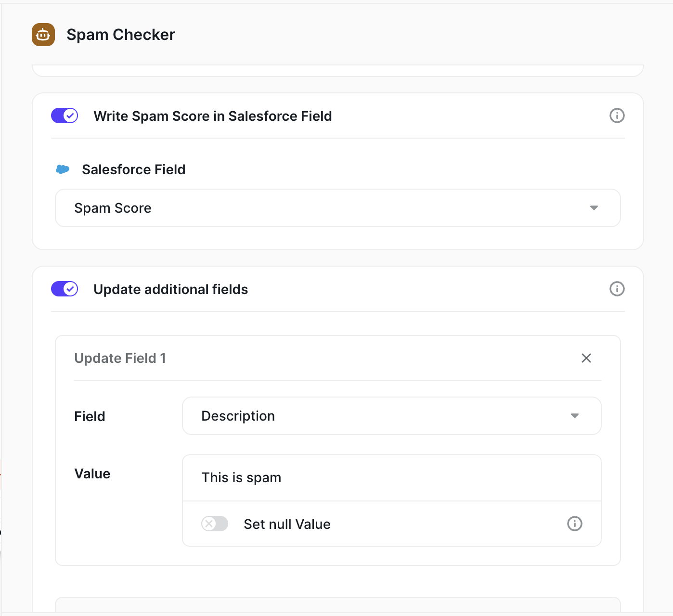
Task: Disable Write Spam Score in Salesforce Field
Action: pos(65,115)
